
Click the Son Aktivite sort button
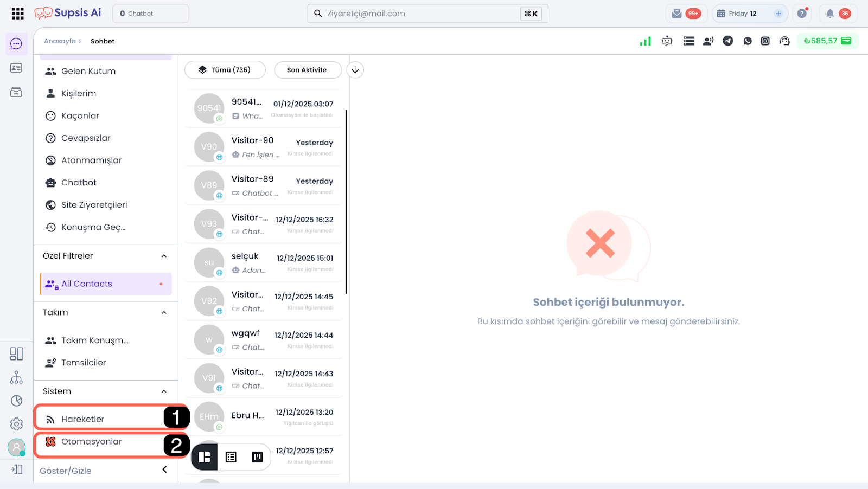pos(307,70)
